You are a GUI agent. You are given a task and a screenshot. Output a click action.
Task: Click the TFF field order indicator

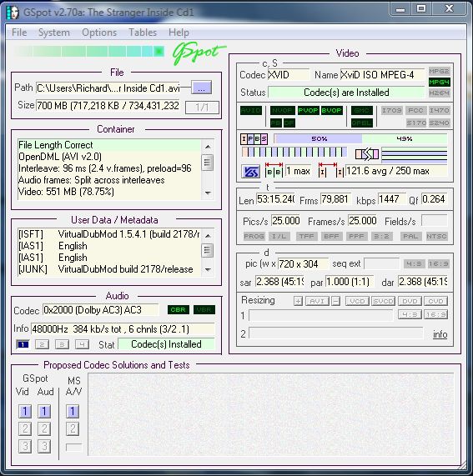pos(306,236)
